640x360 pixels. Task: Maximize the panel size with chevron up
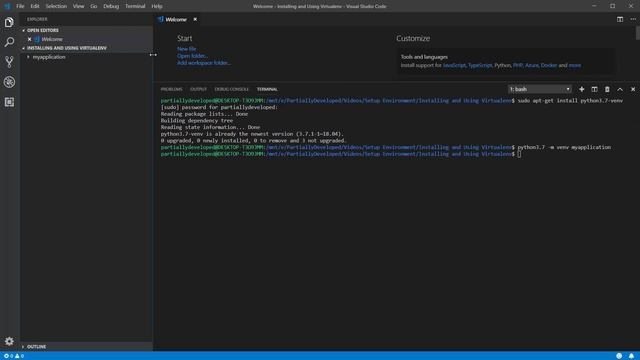(x=620, y=89)
